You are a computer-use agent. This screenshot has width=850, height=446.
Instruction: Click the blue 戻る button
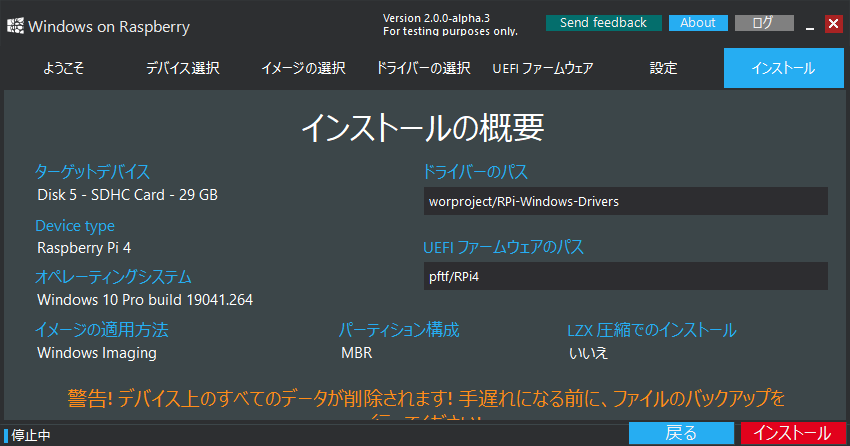coord(681,433)
